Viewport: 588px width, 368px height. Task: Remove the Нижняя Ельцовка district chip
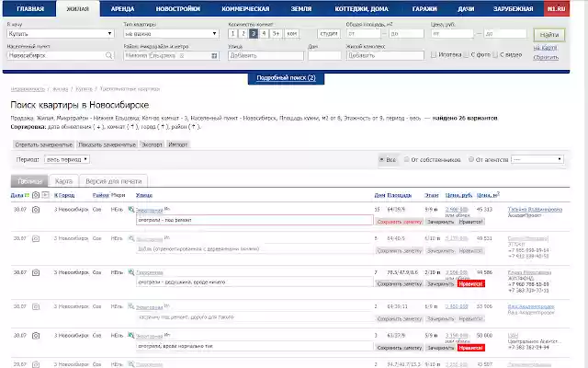[182, 55]
